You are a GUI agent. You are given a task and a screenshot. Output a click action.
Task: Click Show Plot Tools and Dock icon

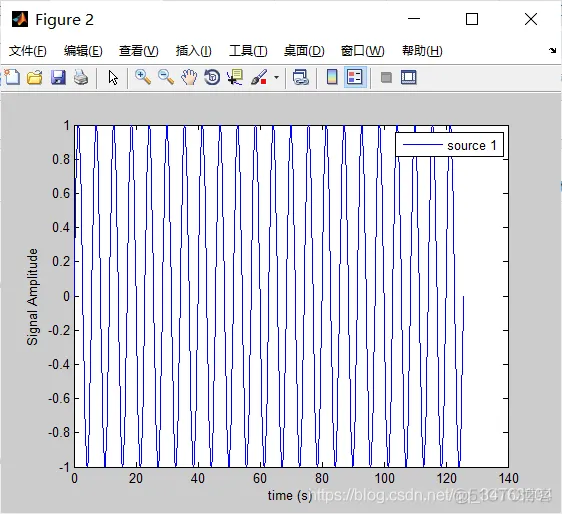[409, 77]
